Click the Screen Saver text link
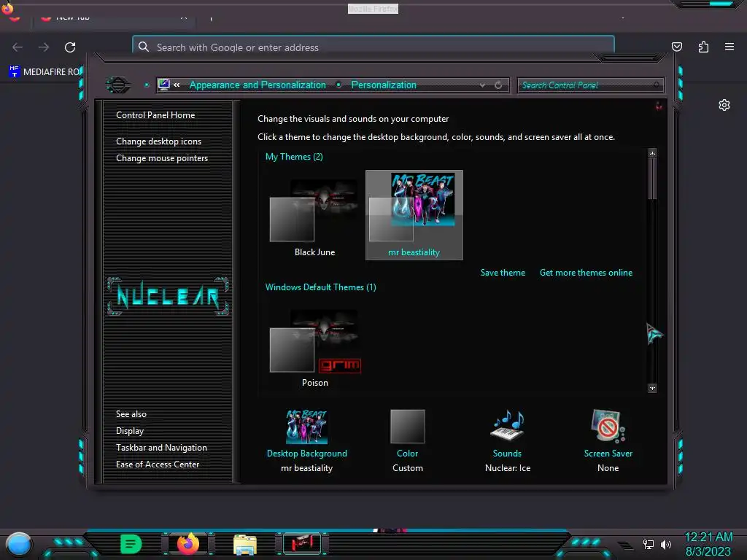 (x=608, y=454)
